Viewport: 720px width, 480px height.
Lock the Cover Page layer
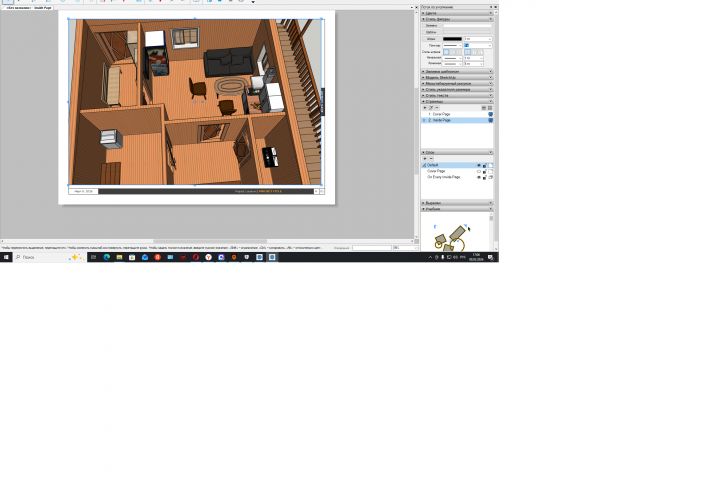(484, 171)
